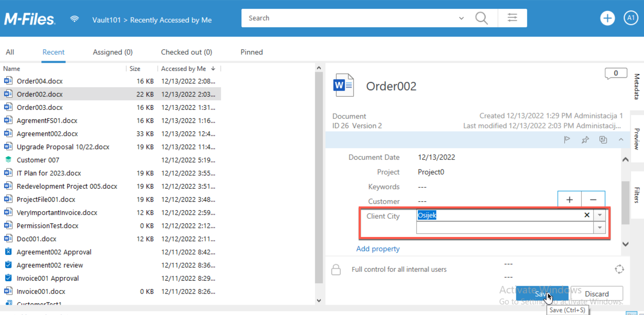Select AgrementFS01.docx in the list

[110, 120]
